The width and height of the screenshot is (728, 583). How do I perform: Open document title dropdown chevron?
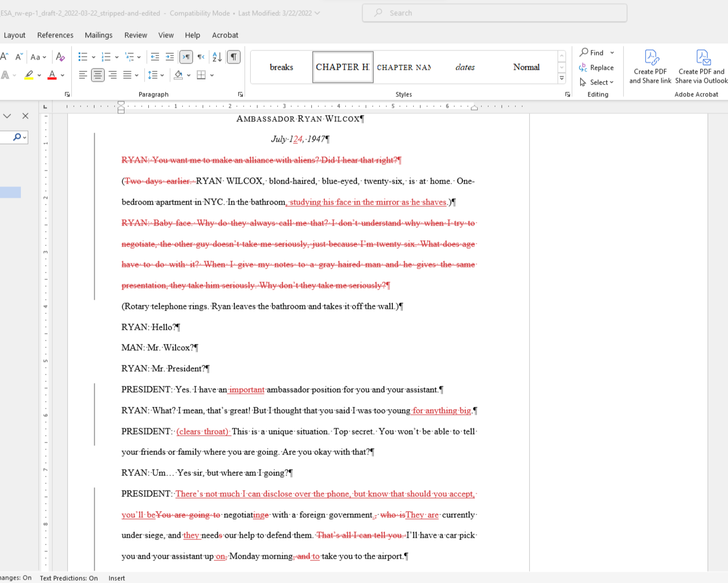coord(317,13)
